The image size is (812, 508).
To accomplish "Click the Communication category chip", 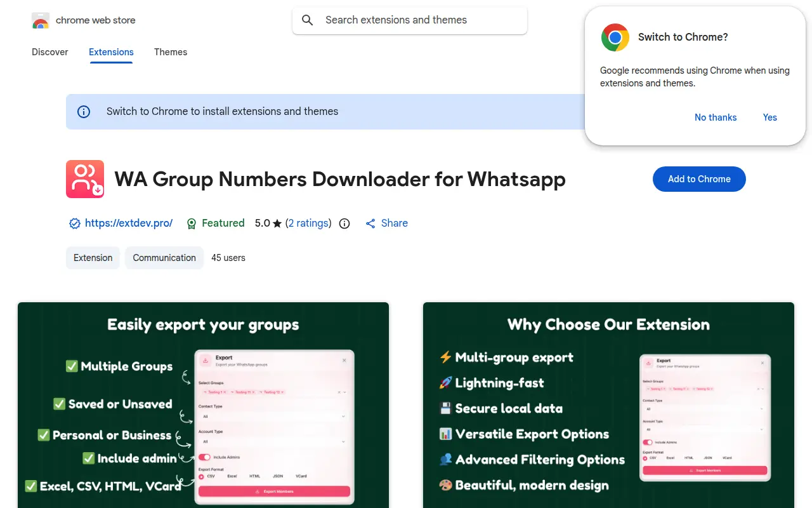I will pos(164,258).
